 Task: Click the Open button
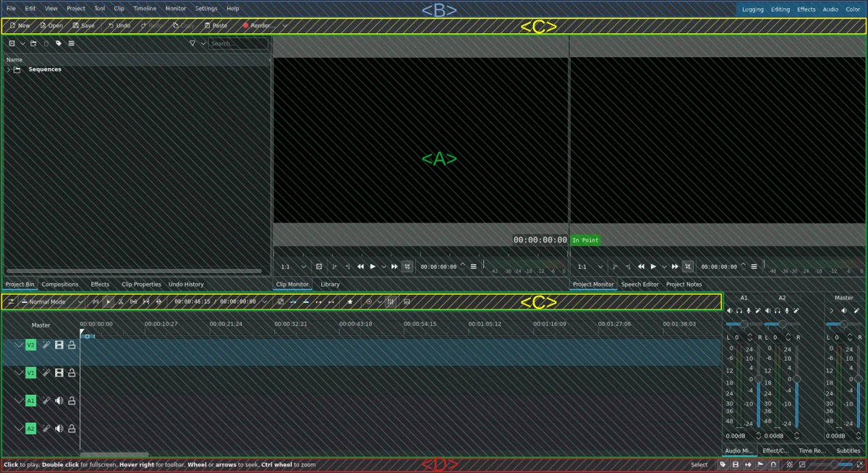click(51, 25)
